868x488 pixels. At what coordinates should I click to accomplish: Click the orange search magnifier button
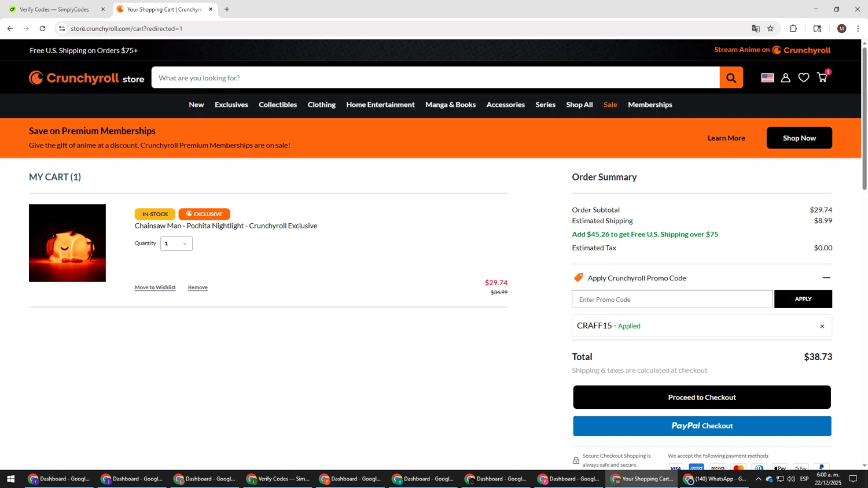[x=731, y=77]
